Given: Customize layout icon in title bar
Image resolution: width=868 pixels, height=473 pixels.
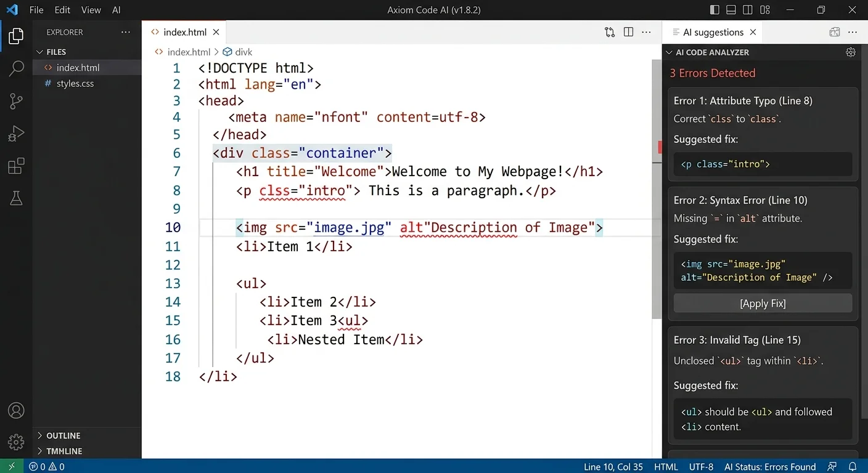Looking at the screenshot, I should tap(765, 10).
